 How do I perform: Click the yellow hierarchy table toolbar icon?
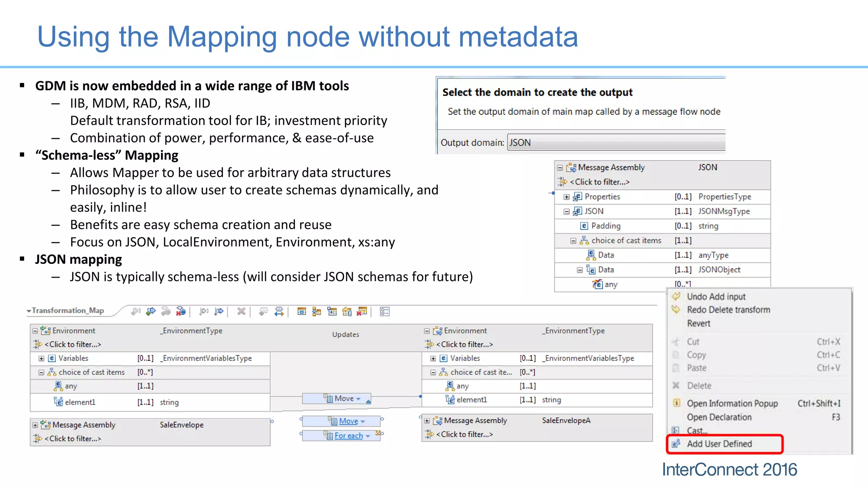(x=317, y=311)
